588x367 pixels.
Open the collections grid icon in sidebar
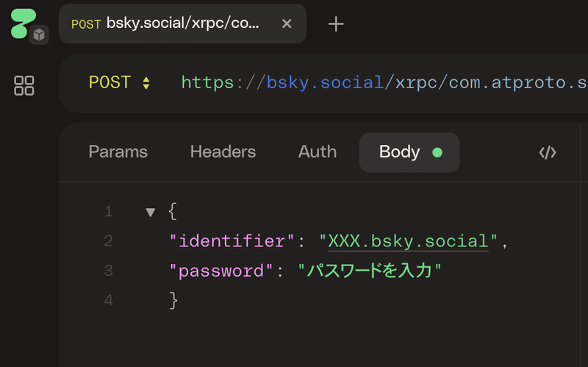pos(24,85)
